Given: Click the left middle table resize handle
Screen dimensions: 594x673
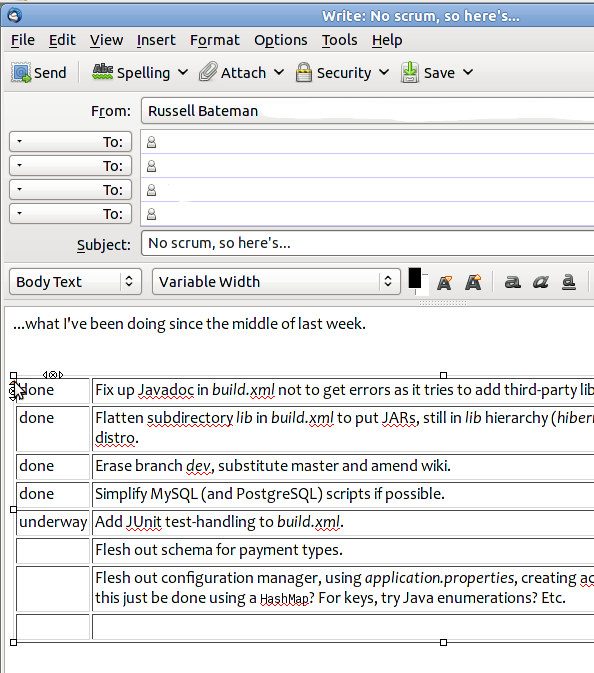Looking at the screenshot, I should coord(13,509).
